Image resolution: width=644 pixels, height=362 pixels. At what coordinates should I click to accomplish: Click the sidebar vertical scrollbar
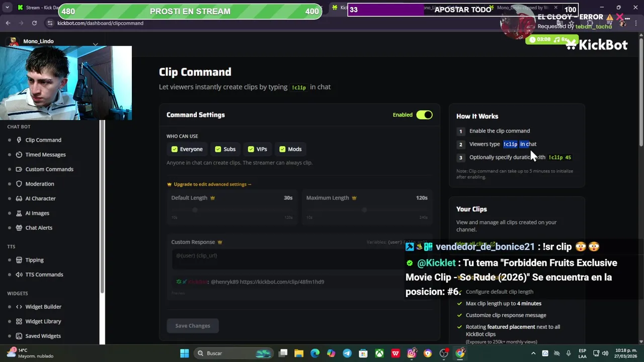[102, 206]
